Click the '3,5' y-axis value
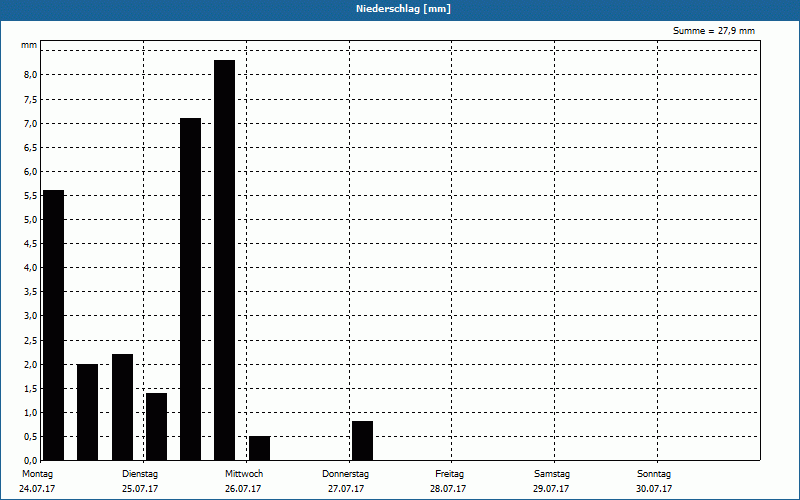800x500 pixels. pos(31,292)
